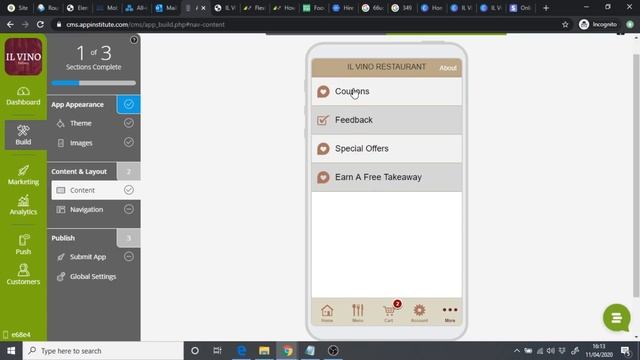This screenshot has height=360, width=640.
Task: Select the Build tools icon
Action: 23,135
